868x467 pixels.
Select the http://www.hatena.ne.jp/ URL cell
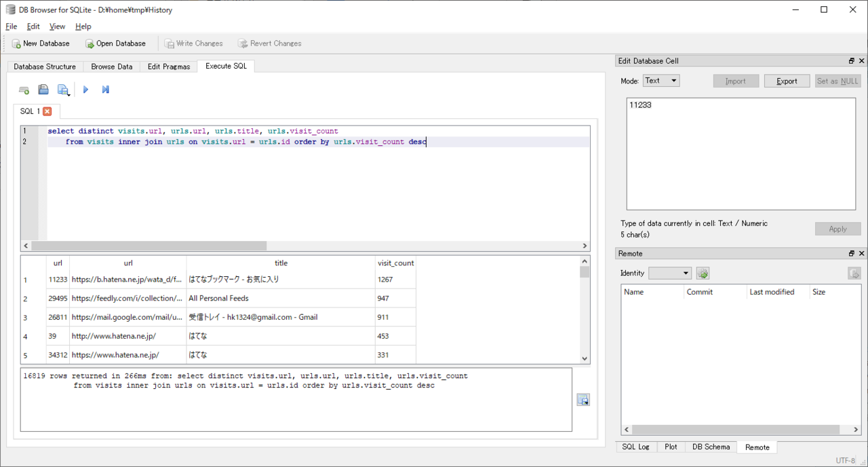[127, 337]
